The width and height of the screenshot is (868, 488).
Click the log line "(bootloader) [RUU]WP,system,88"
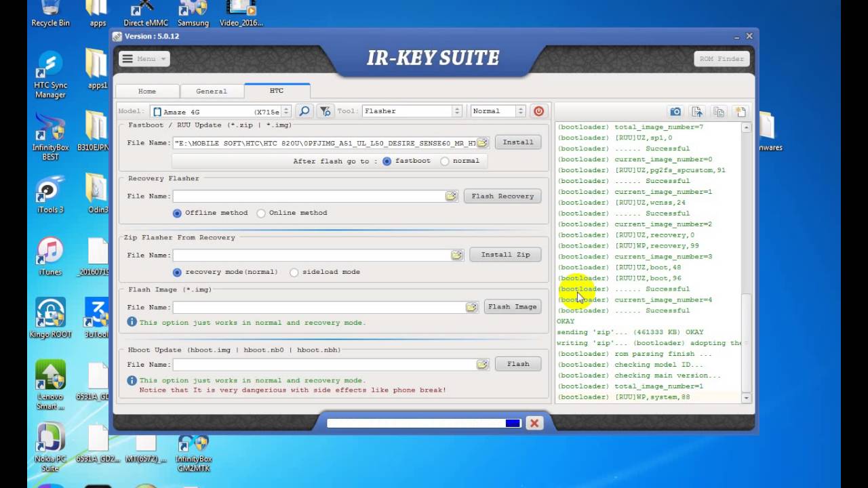tap(623, 397)
